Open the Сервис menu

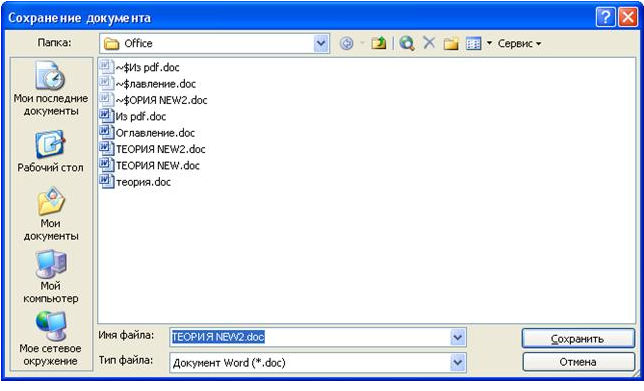coord(519,43)
